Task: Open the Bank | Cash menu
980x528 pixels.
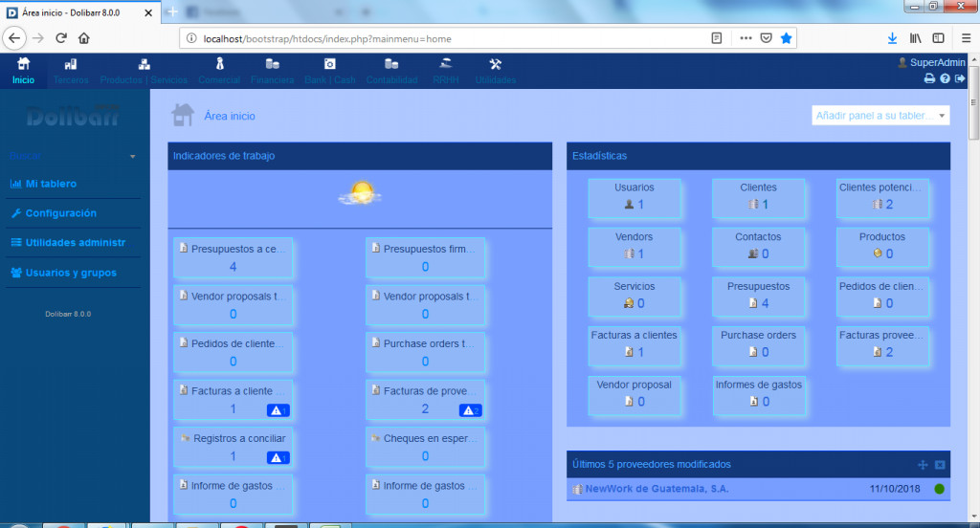Action: point(329,71)
